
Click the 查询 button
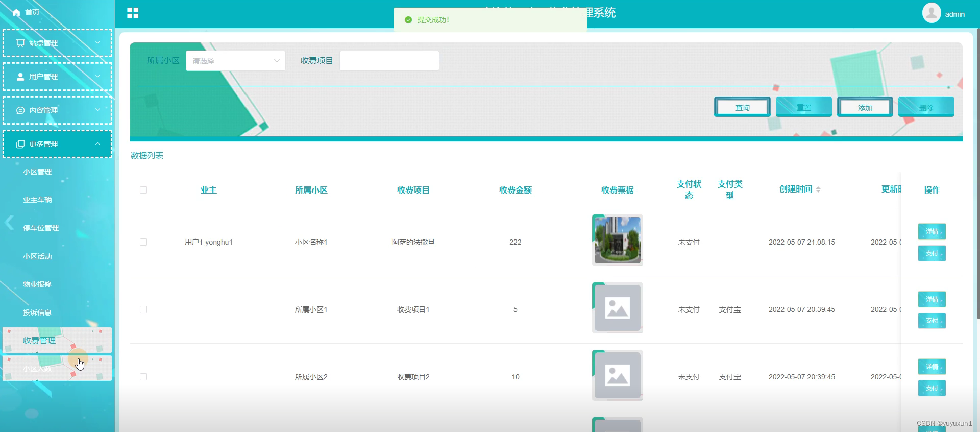pyautogui.click(x=742, y=107)
